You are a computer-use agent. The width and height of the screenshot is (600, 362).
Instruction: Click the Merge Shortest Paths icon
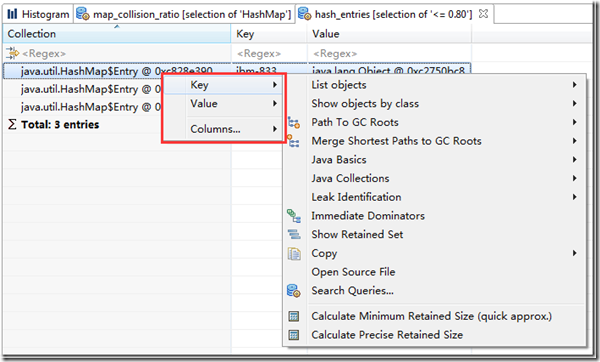[294, 141]
